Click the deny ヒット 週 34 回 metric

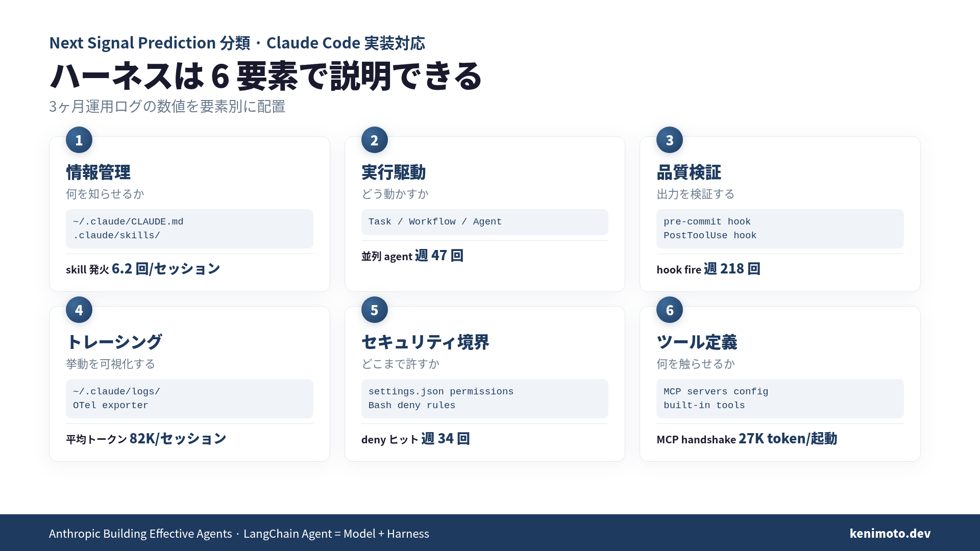[415, 439]
